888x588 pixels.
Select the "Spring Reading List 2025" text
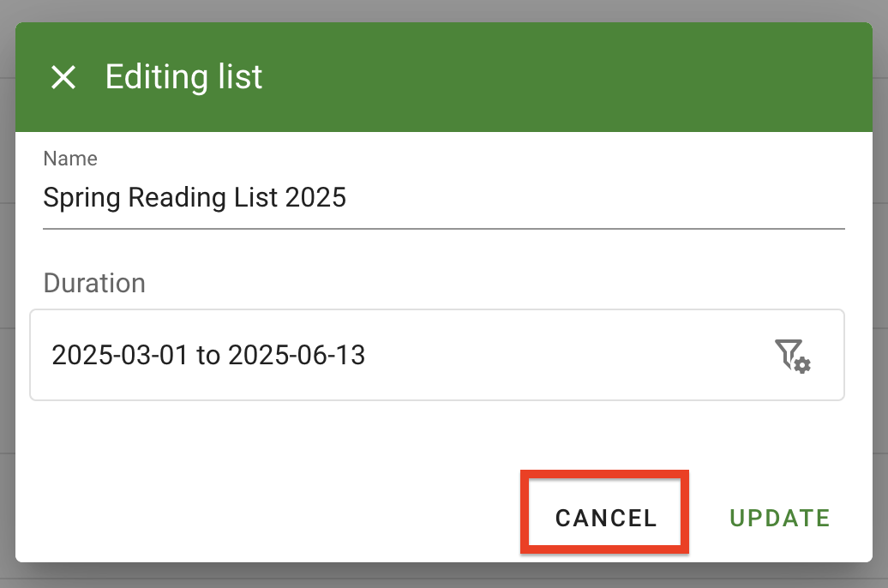click(195, 199)
